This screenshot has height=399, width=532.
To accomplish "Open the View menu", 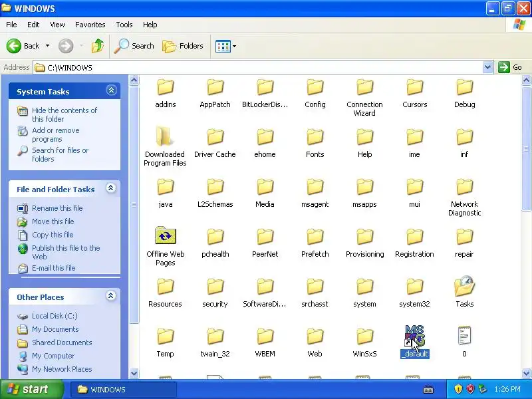I will click(57, 25).
